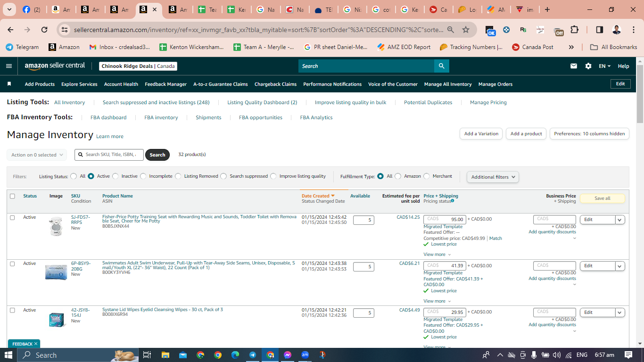Open Action on 0 selected dropdown
Screen dimensions: 644x362
37,155
